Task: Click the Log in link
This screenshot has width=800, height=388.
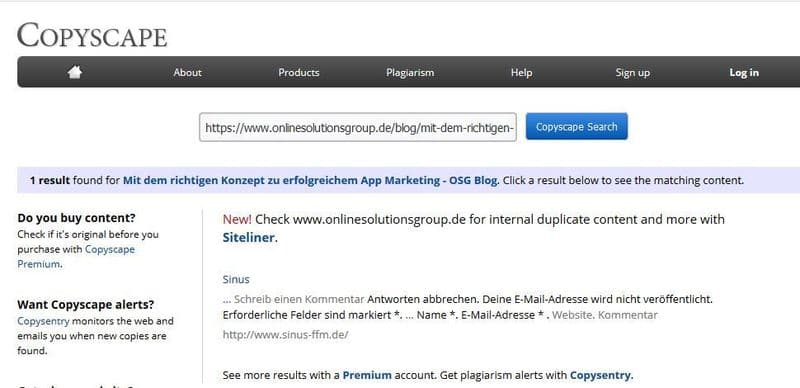Action: (743, 72)
